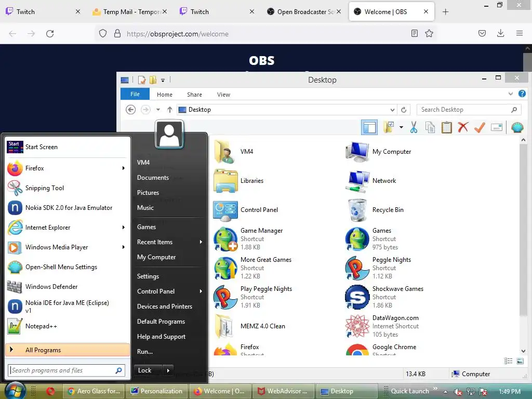Expand Control Panel submenu in Start menu

click(x=201, y=291)
